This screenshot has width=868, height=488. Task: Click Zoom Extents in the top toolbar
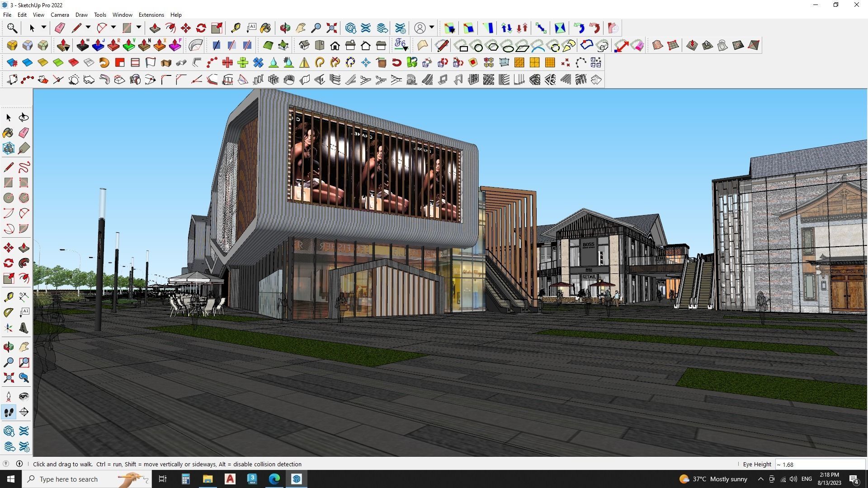coord(332,28)
